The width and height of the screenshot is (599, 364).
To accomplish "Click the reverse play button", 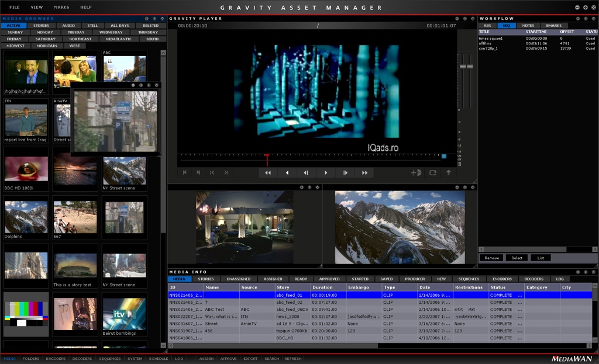I will click(x=287, y=173).
